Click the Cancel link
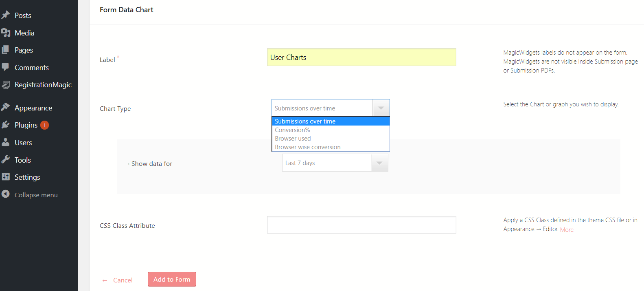The height and width of the screenshot is (291, 644). tap(123, 280)
